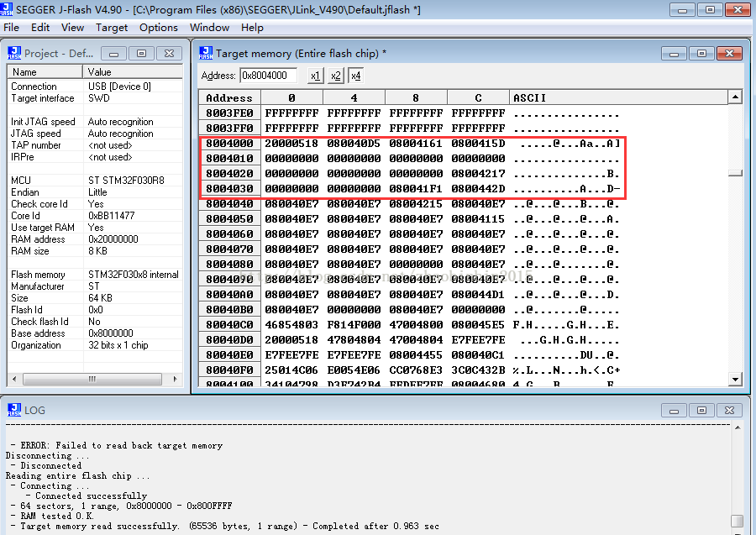This screenshot has width=756, height=535.
Task: Minimize the Project panel
Action: point(113,54)
